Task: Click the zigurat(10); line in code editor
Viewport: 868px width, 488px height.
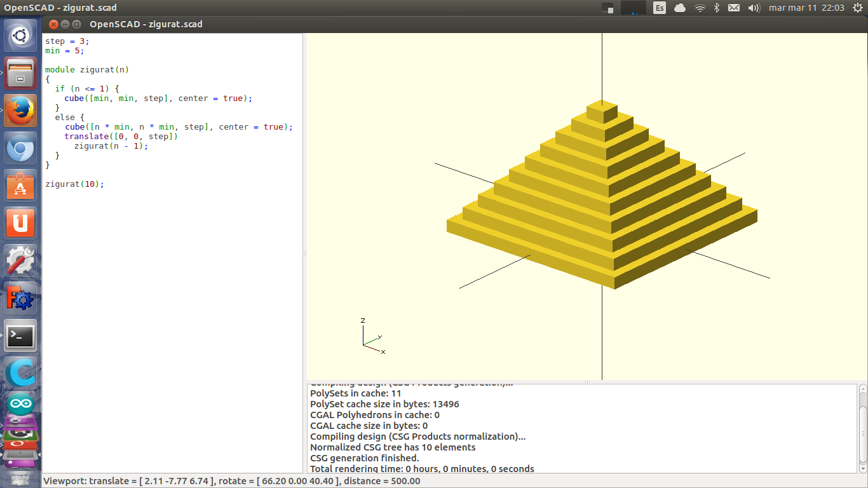Action: pyautogui.click(x=74, y=184)
